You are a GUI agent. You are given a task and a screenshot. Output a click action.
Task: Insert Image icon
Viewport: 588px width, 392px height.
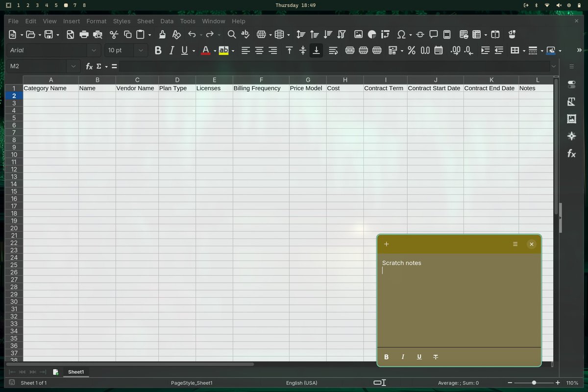(x=358, y=34)
